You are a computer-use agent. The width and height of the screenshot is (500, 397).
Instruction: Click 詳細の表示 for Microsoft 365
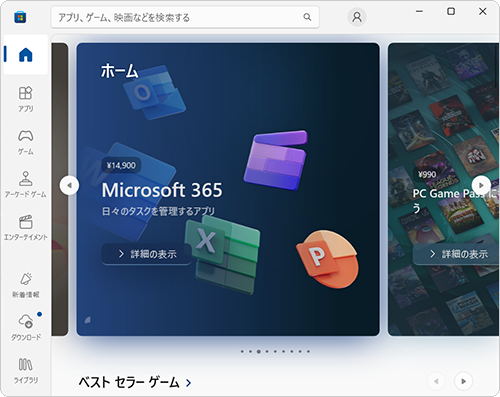click(146, 254)
